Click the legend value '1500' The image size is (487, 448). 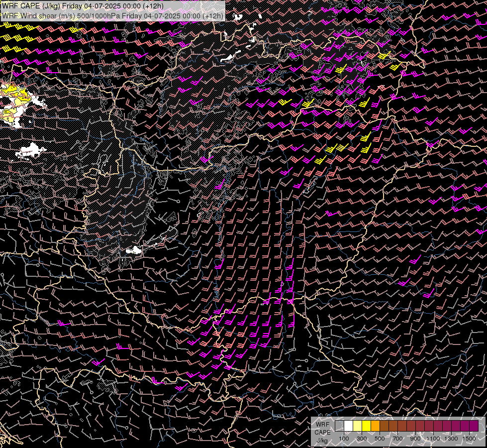pyautogui.click(x=469, y=439)
